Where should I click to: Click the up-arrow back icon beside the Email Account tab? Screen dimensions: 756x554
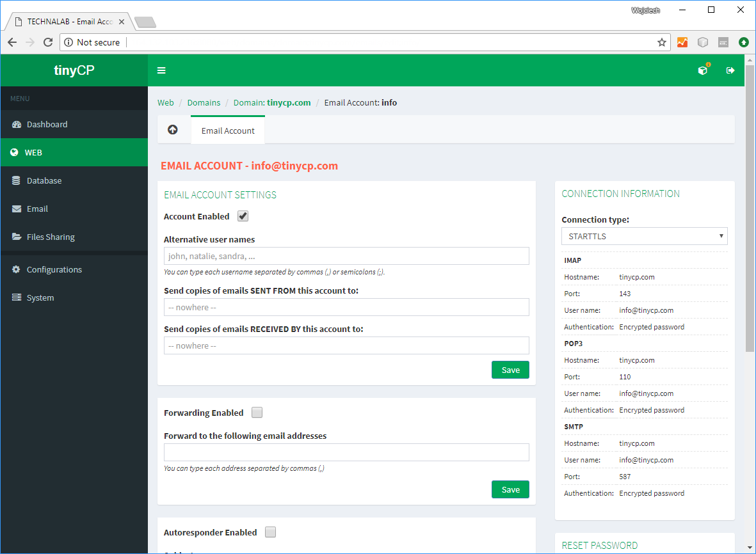pos(173,130)
